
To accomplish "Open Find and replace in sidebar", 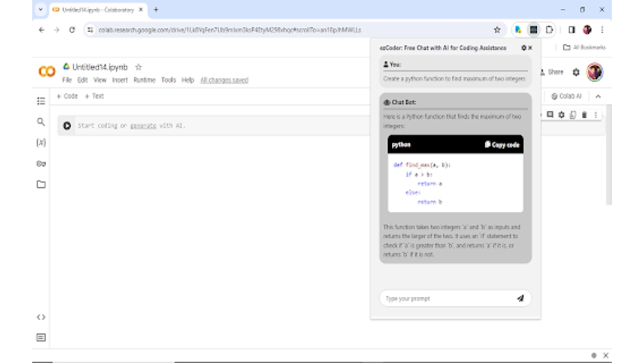I will click(41, 122).
